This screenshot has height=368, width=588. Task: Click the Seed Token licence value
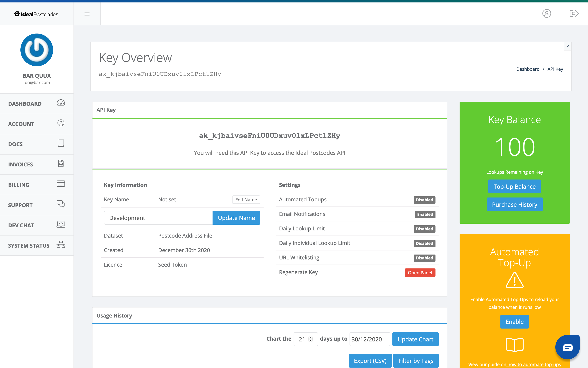coord(173,265)
